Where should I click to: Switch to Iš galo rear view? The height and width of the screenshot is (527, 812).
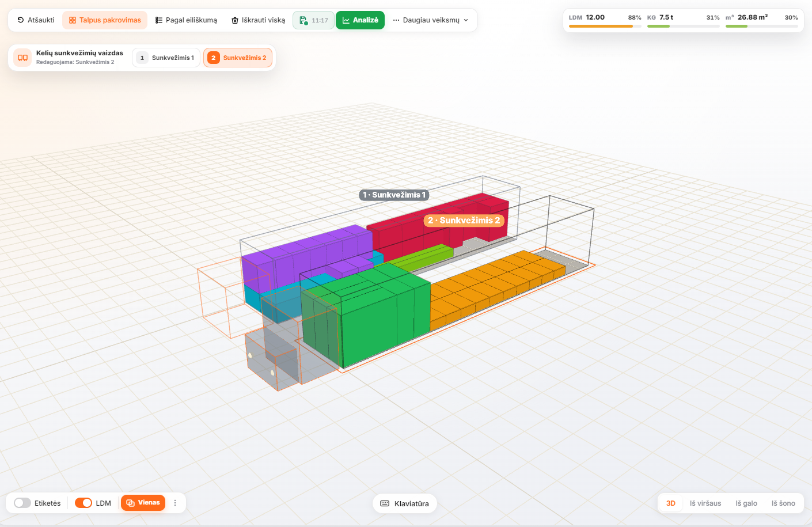coord(746,503)
